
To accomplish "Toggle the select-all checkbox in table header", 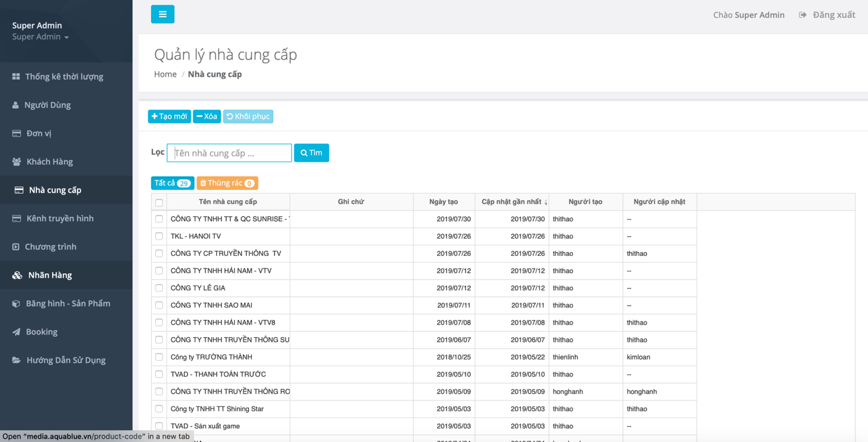I will (x=159, y=203).
